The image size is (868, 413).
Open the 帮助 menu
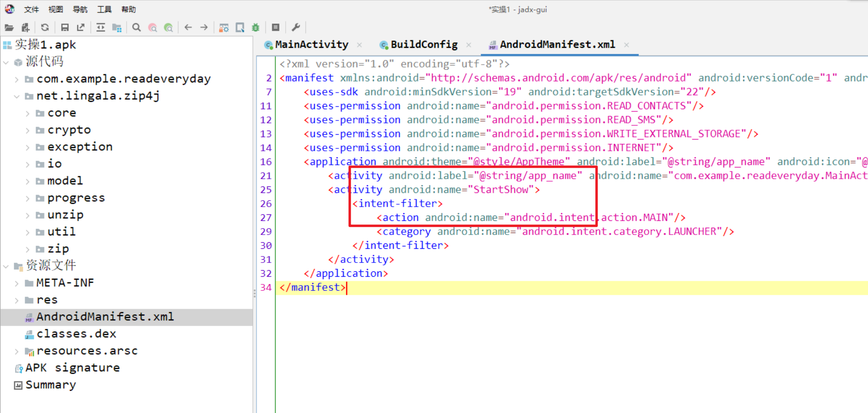[x=129, y=9]
